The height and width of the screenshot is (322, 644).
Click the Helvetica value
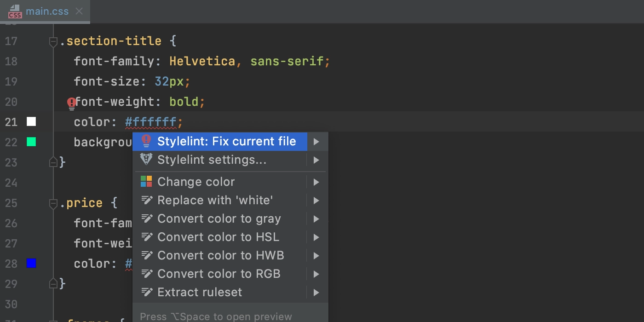[x=202, y=61]
